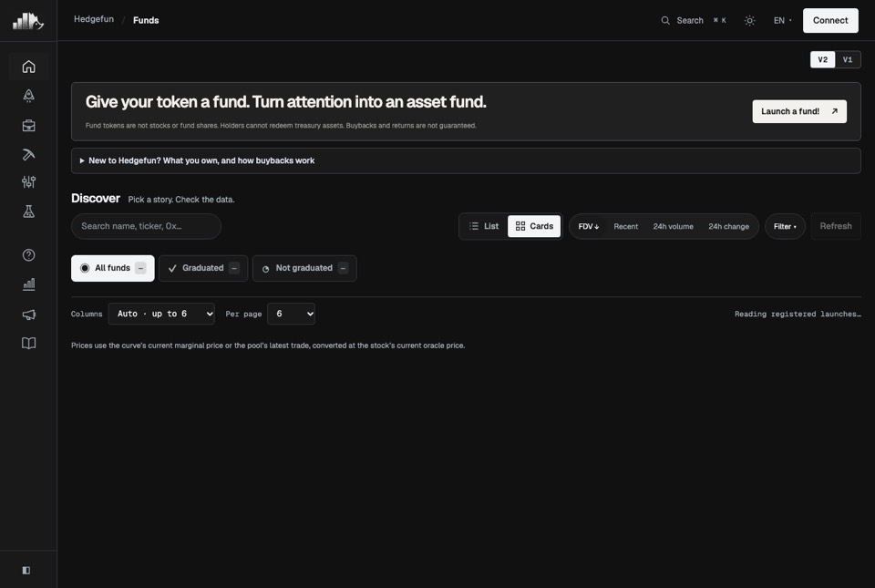Sort by 24h change

728,226
